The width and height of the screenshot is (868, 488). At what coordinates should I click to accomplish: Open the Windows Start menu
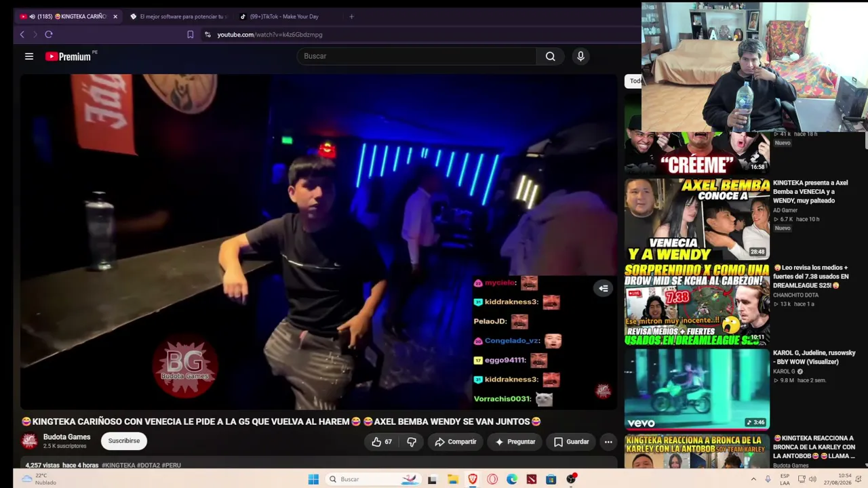[313, 479]
